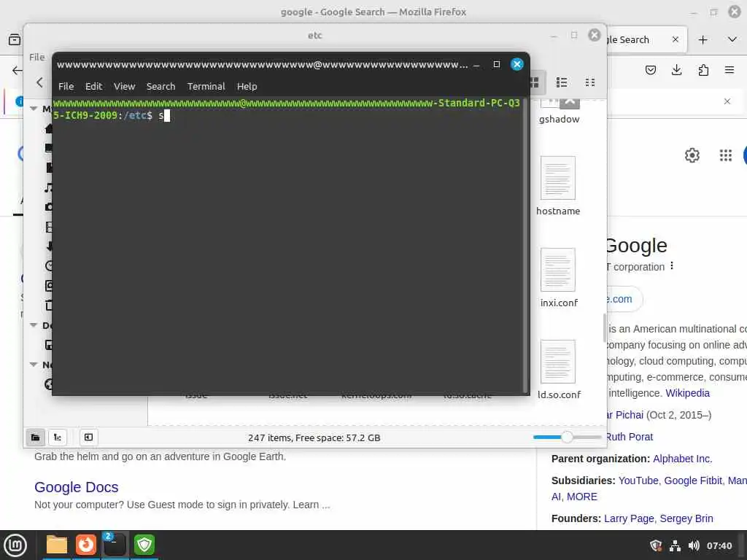Focus the terminal command prompt area
The width and height of the screenshot is (747, 560).
tap(287, 245)
